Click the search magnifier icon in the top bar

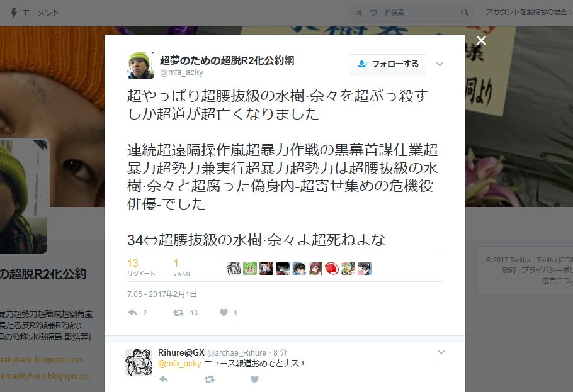[x=465, y=13]
